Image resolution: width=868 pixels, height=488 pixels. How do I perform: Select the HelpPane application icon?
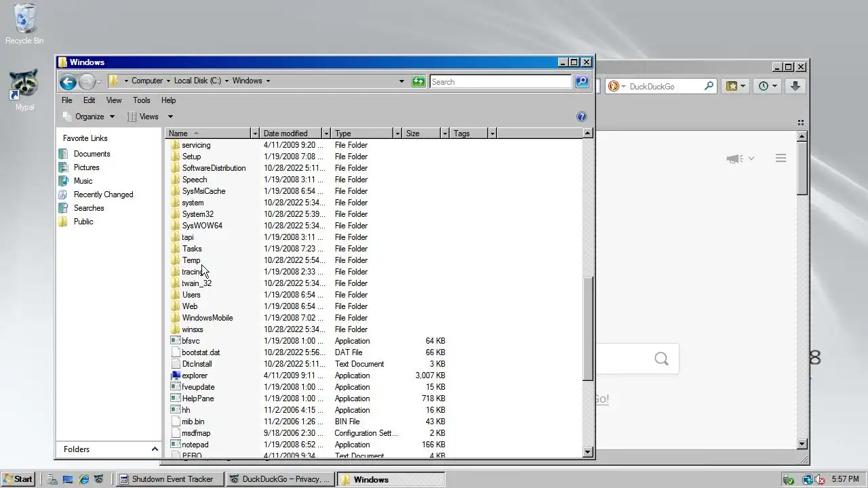(x=176, y=399)
